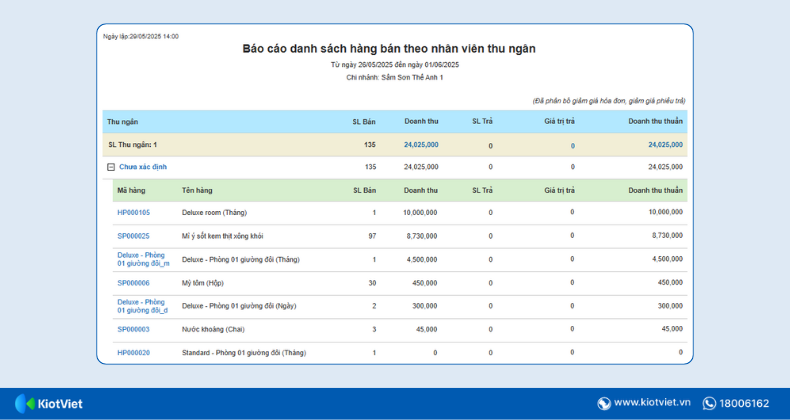Click the Mã hàng column header
The image size is (790, 420).
131,190
